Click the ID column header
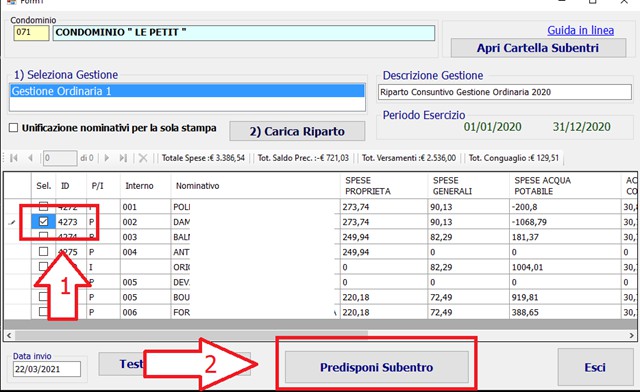 tap(71, 186)
